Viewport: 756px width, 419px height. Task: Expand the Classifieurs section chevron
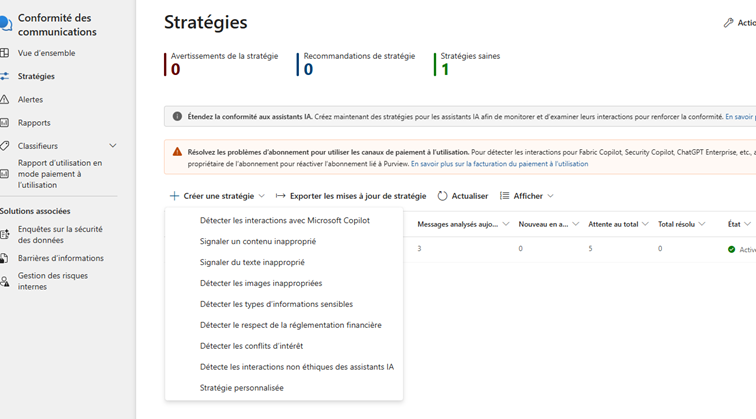click(x=113, y=146)
